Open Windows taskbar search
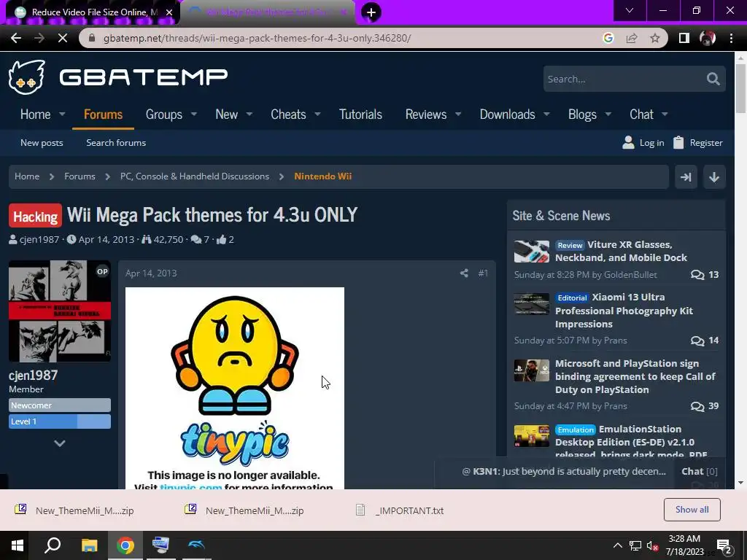This screenshot has width=747, height=560. tap(53, 545)
